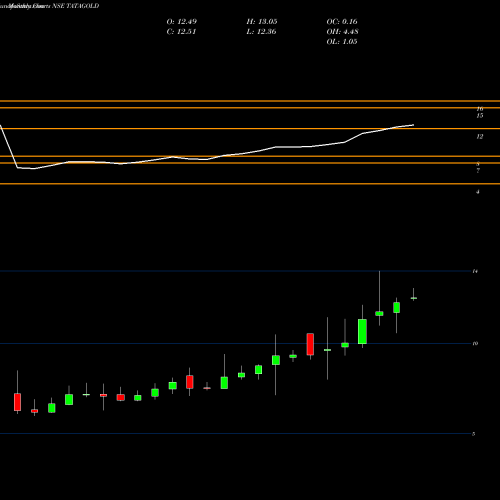Click the tall-wick candle touching the 14 line
This screenshot has width=500, height=500.
[379, 313]
